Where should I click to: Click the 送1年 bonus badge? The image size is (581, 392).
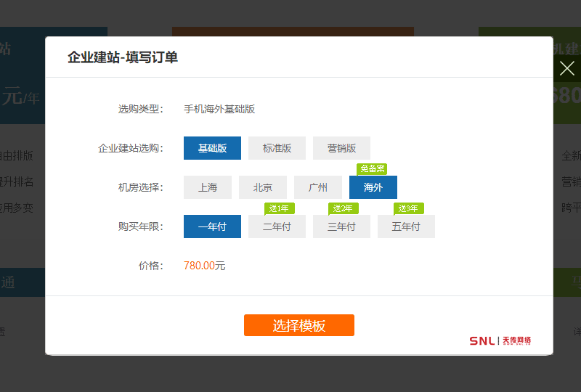click(x=279, y=208)
